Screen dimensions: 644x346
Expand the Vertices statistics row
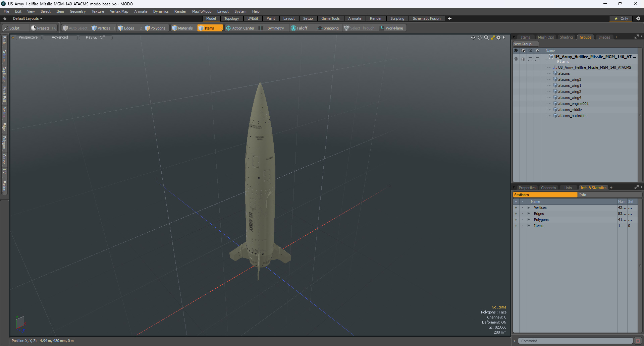[529, 208]
